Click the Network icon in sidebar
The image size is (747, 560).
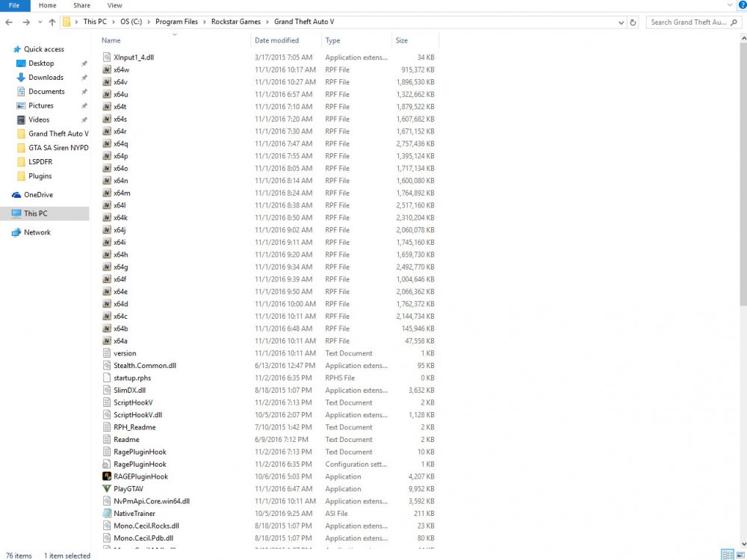[x=16, y=232]
